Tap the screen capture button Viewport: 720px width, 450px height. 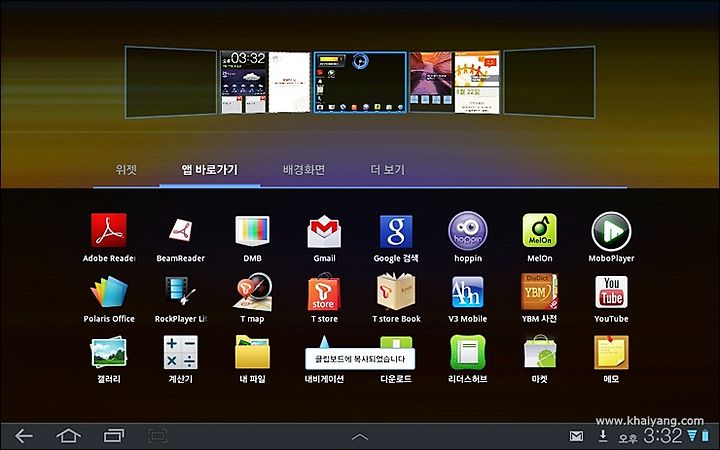coord(157,435)
